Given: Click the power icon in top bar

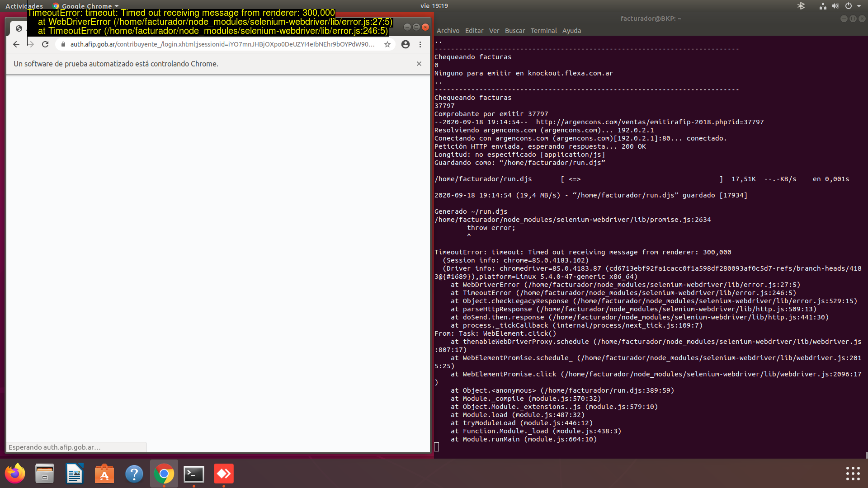Looking at the screenshot, I should pyautogui.click(x=849, y=6).
